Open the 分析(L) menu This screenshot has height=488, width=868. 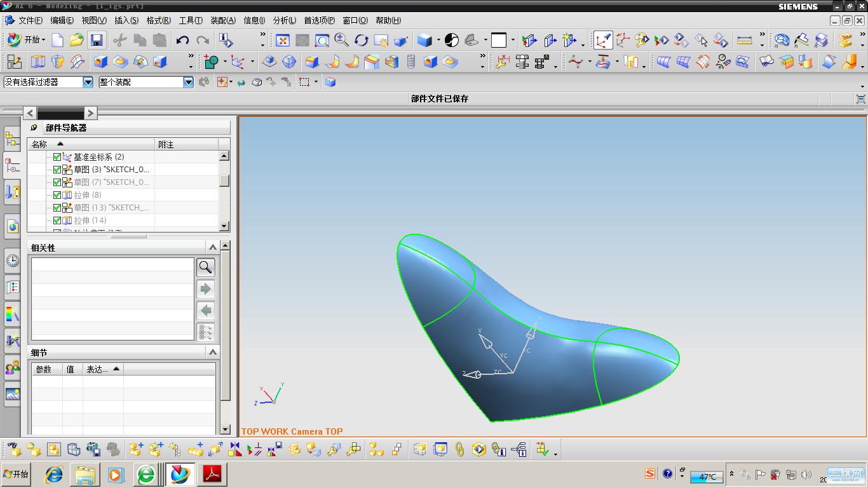tap(284, 20)
